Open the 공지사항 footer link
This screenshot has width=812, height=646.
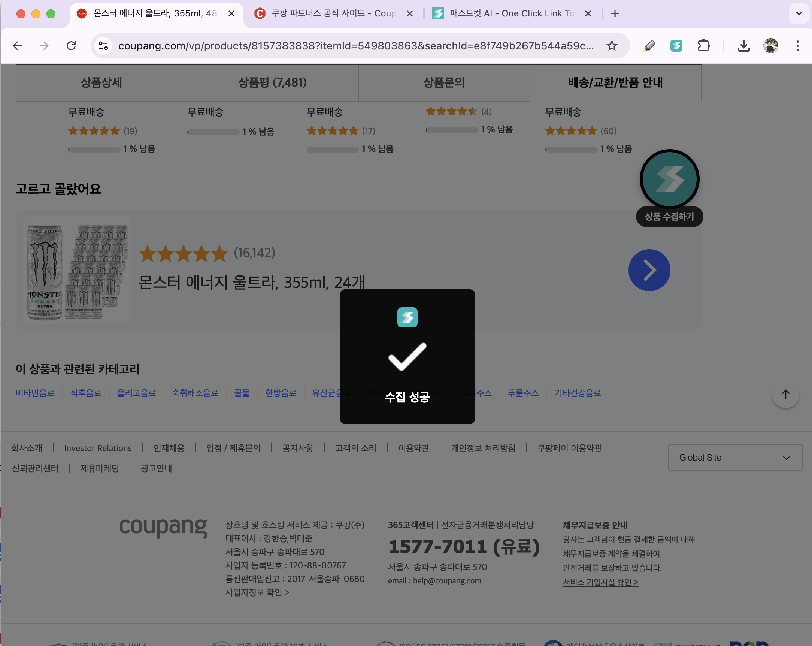point(298,448)
